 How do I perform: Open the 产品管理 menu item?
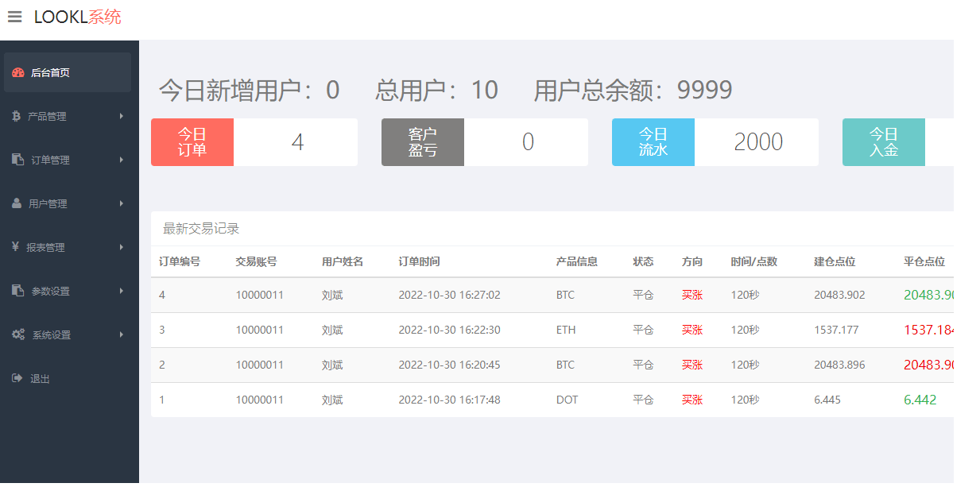[69, 116]
